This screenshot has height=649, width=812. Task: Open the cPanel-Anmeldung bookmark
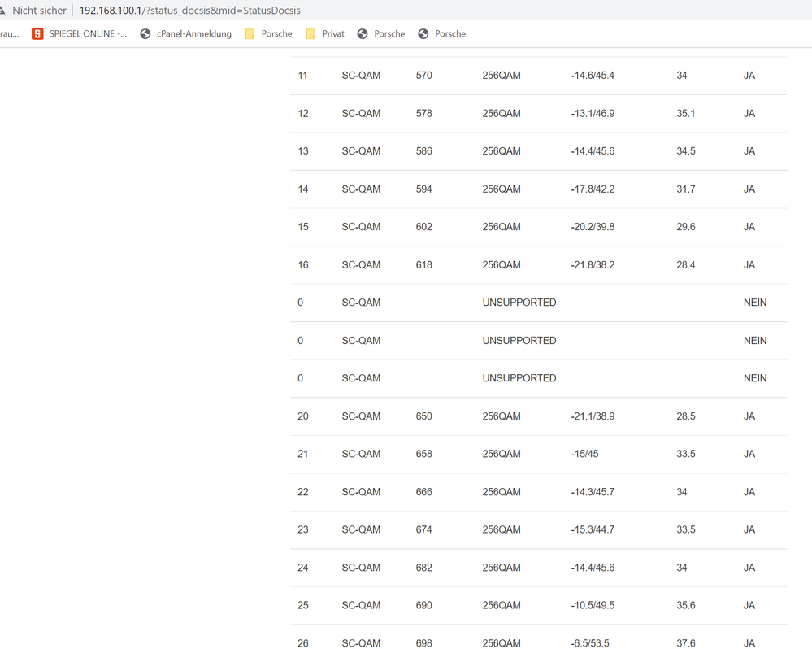[x=186, y=33]
